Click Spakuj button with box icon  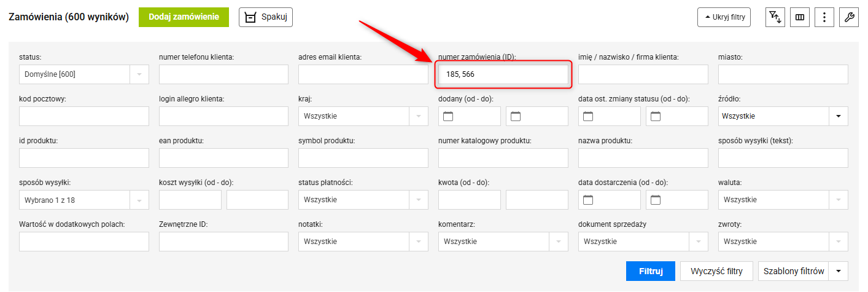pos(266,17)
